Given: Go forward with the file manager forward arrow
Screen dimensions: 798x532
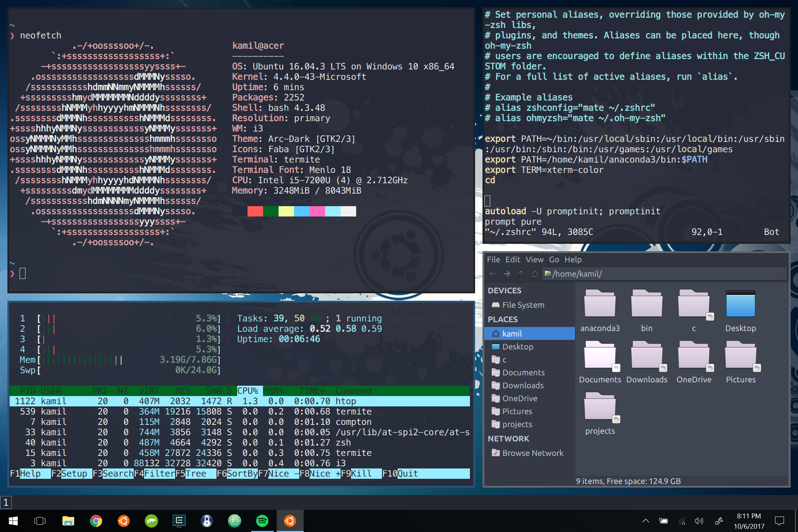Looking at the screenshot, I should [x=507, y=274].
